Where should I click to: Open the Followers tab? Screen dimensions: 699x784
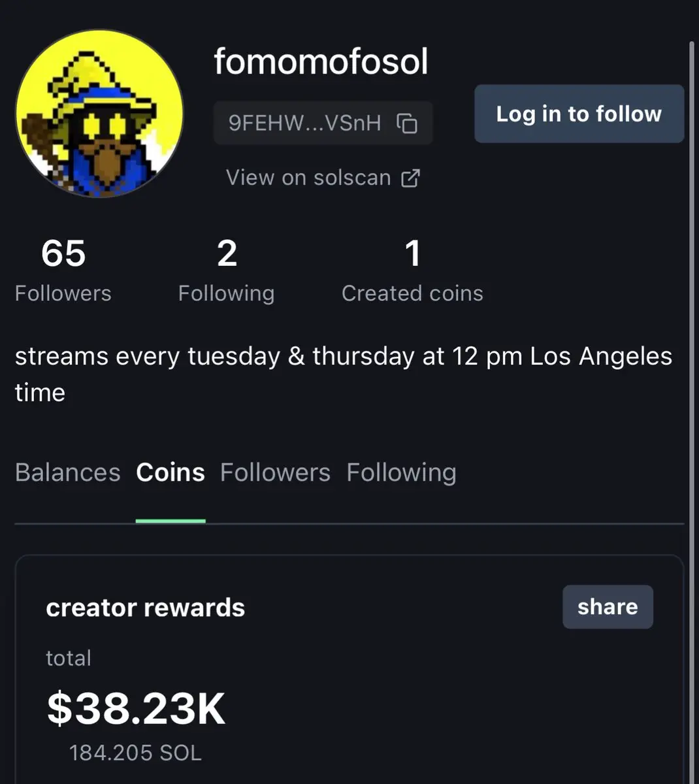(275, 472)
